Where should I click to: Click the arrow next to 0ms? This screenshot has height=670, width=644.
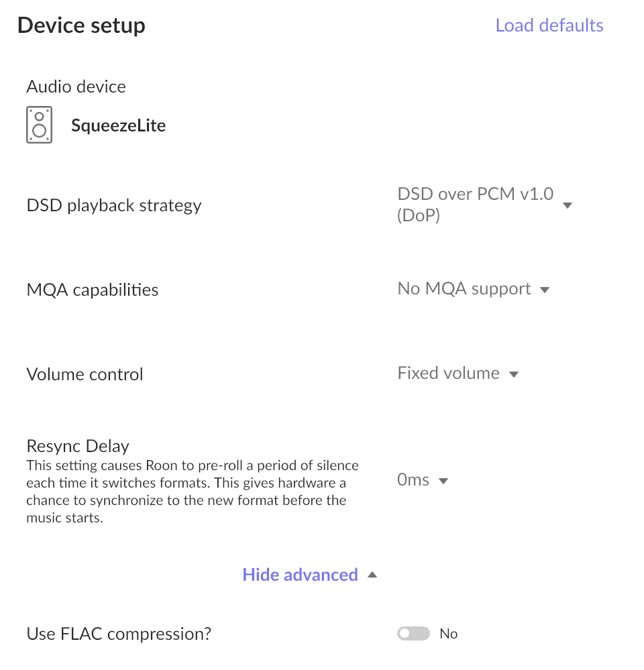tap(443, 482)
